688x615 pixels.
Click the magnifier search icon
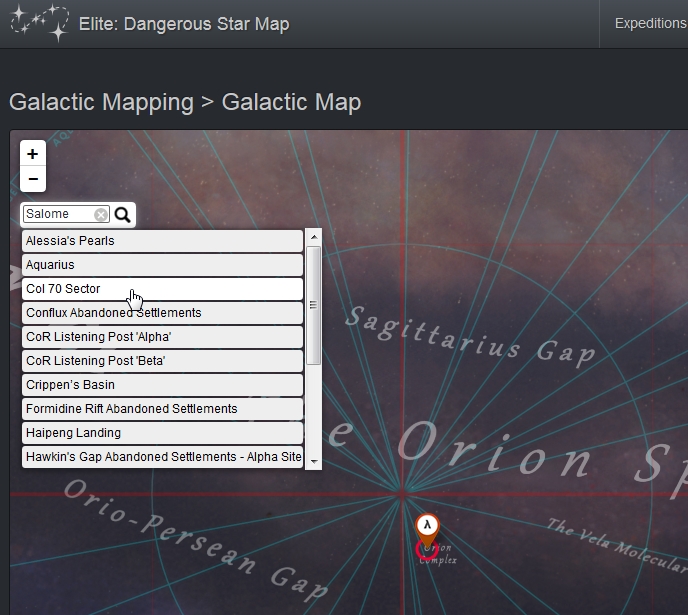point(122,215)
